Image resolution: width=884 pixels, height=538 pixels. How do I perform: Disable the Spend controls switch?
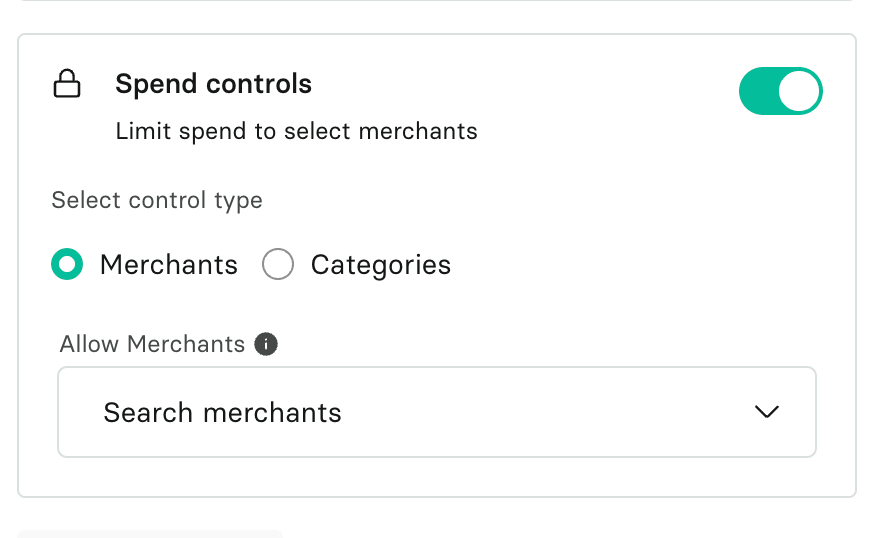point(780,92)
